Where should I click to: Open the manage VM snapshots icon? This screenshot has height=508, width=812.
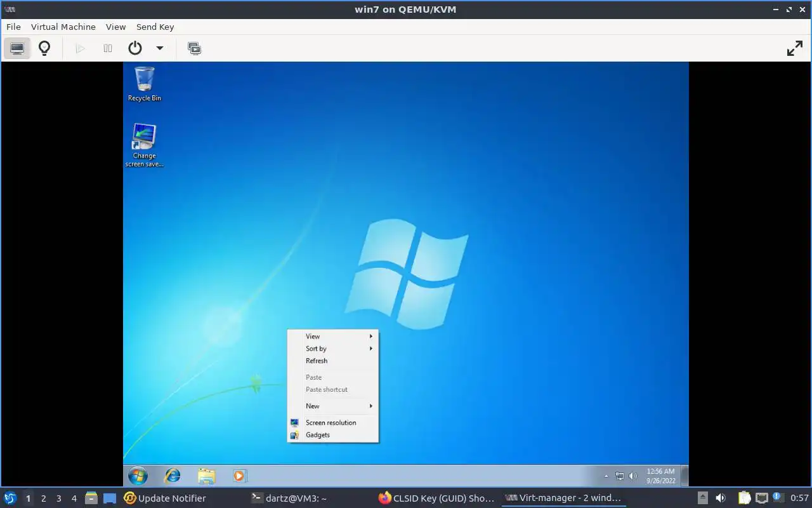(x=194, y=48)
